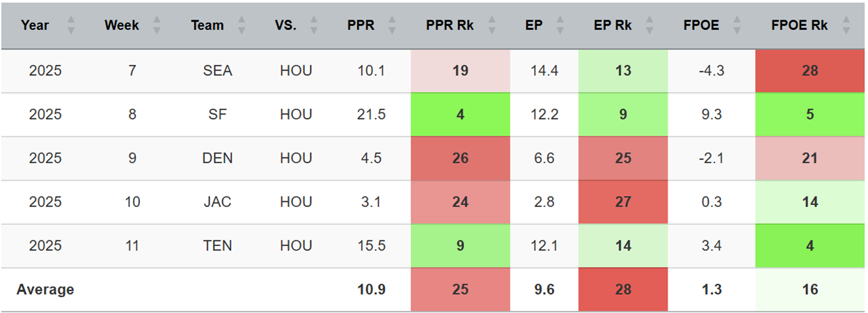Sort by Team using arrow icon
Viewport: 868px width, 313px height.
242,26
